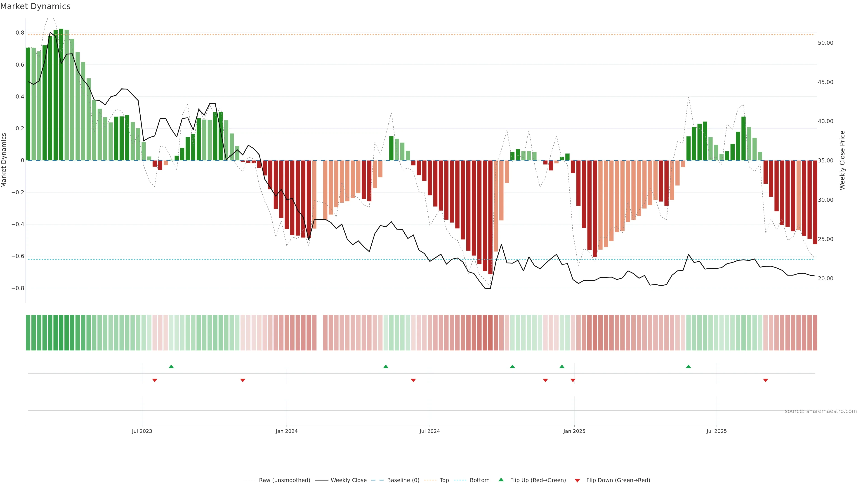Screen dimensions: 868x488
Task: Click the Weekly Close Price axis title
Action: click(842, 160)
